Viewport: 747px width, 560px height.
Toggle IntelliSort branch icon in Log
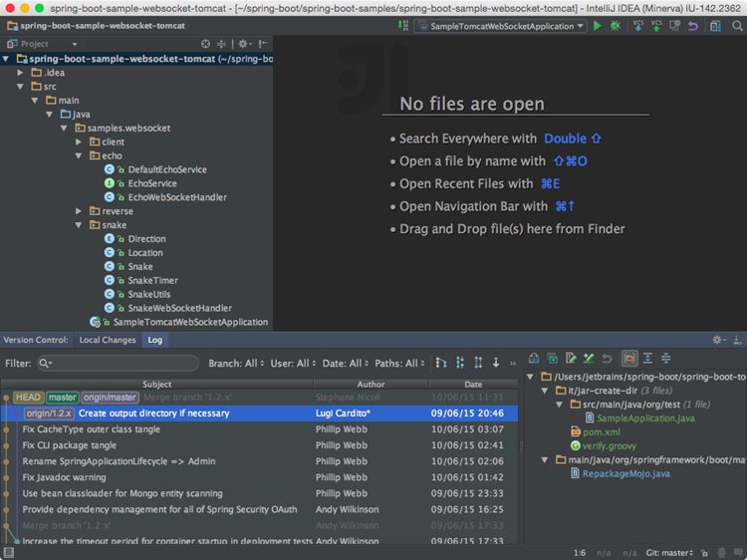pos(441,363)
